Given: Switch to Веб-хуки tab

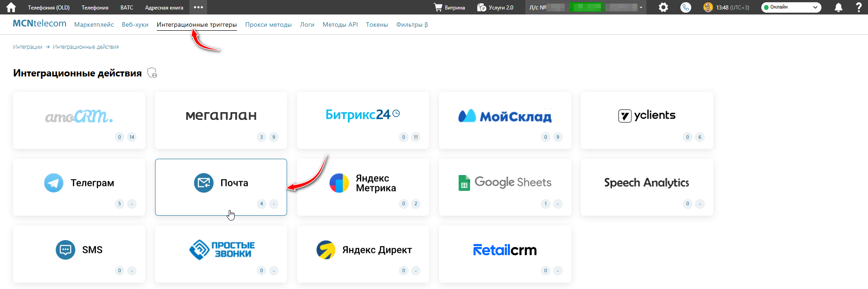Looking at the screenshot, I should (x=135, y=24).
